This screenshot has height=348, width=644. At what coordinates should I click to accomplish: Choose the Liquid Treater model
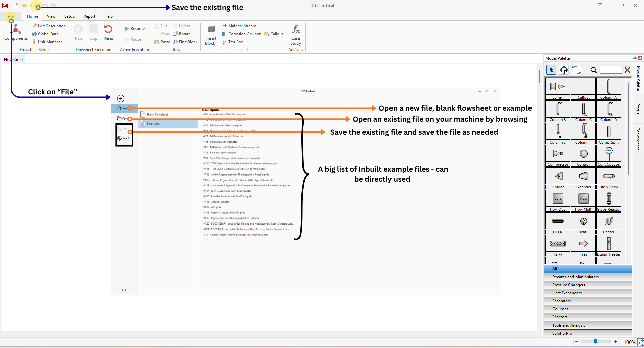click(608, 244)
